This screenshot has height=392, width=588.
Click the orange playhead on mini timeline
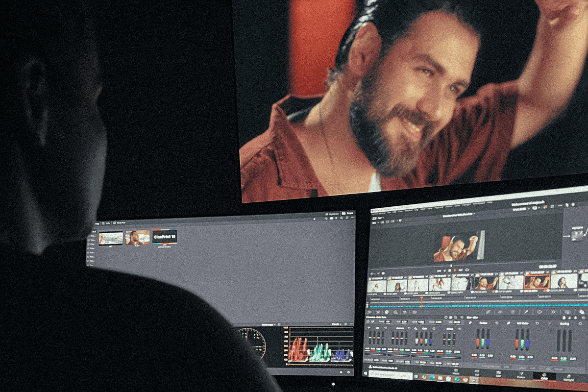pos(421,298)
